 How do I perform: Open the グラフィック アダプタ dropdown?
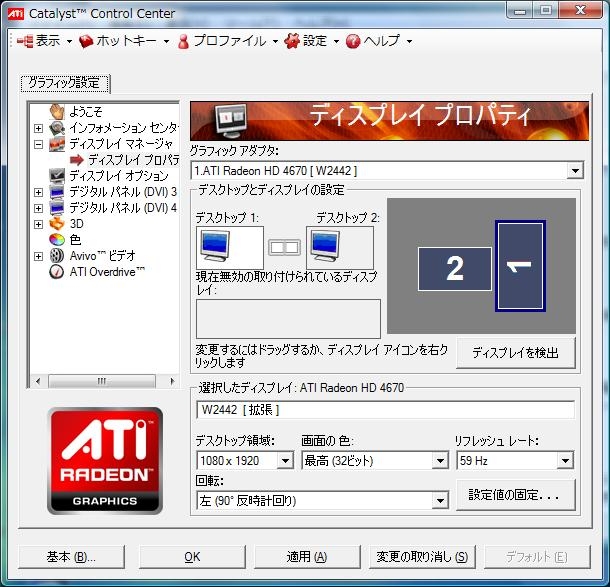tap(575, 170)
